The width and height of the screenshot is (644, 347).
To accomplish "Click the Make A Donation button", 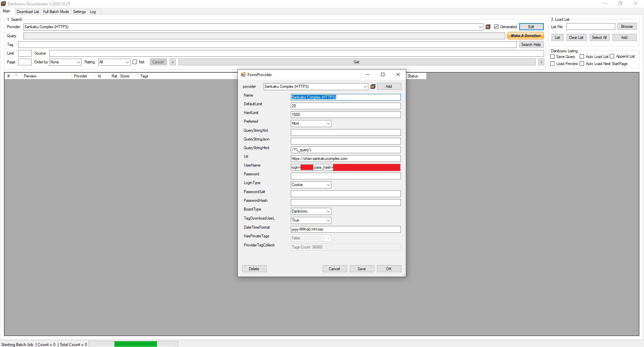I will [526, 36].
